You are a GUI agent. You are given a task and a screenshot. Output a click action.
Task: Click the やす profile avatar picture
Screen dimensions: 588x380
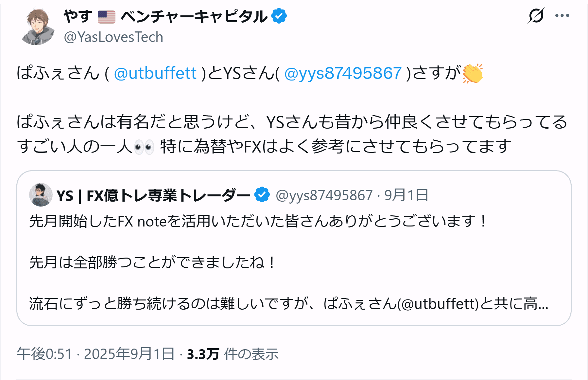coord(38,27)
